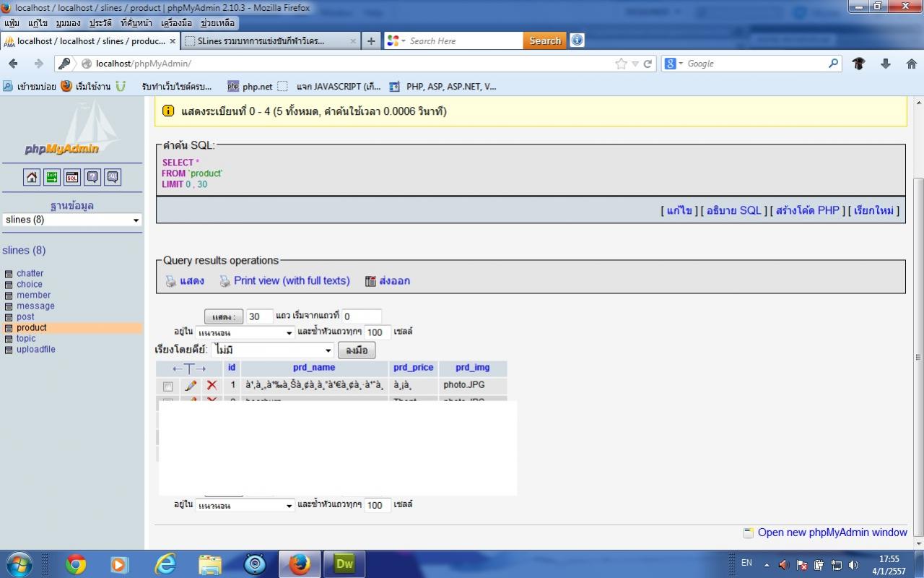This screenshot has width=924, height=578.
Task: Click the bookmark star icon
Action: coord(621,64)
